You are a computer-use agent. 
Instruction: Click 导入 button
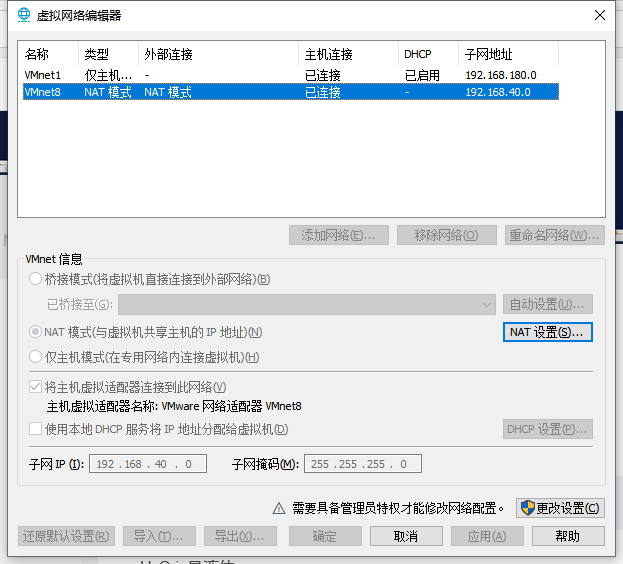[x=159, y=536]
